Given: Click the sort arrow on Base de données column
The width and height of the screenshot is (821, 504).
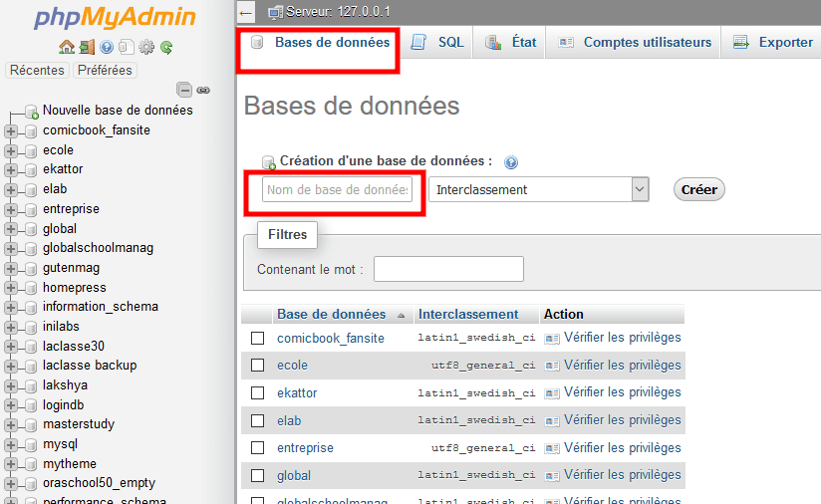Looking at the screenshot, I should pyautogui.click(x=402, y=316).
